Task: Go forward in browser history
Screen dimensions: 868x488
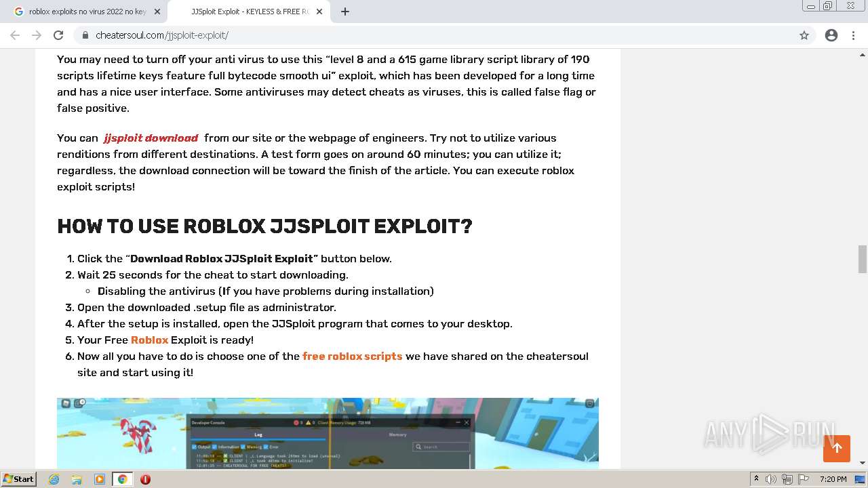Action: point(37,35)
